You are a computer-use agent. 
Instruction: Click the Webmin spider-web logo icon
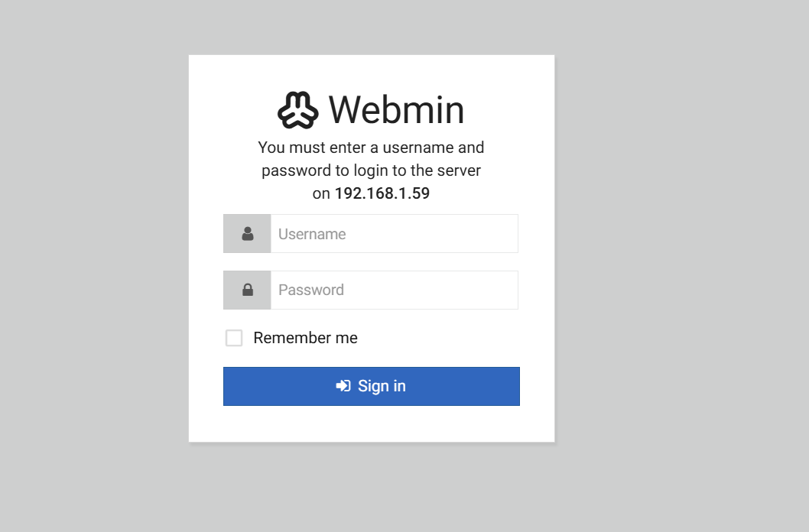pyautogui.click(x=297, y=110)
